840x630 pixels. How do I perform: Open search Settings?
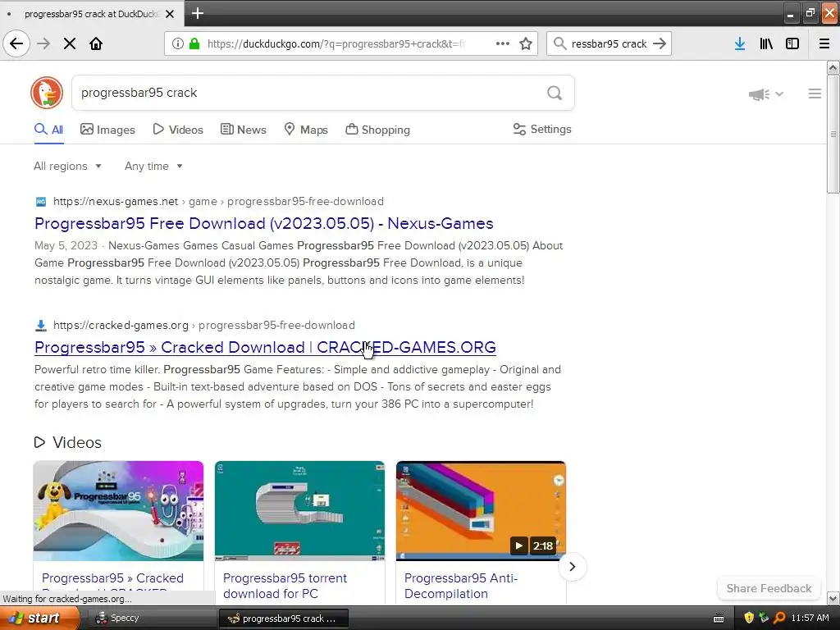(x=542, y=129)
